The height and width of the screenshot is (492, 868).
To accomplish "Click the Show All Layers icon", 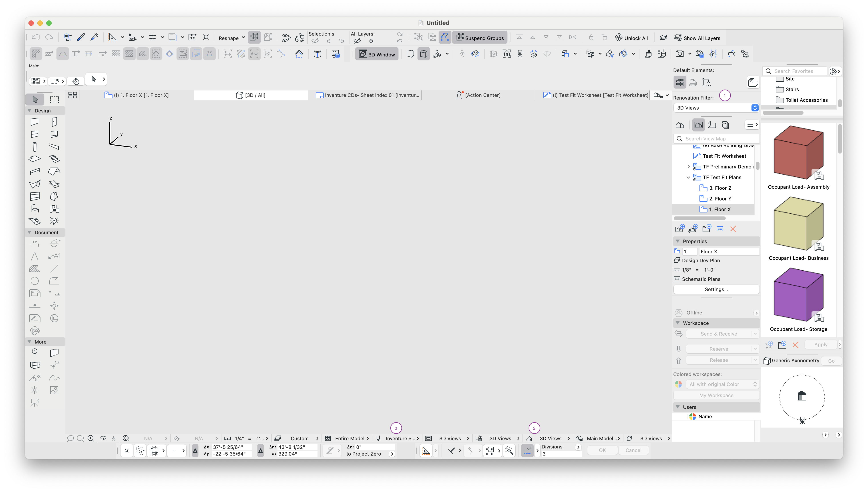I will point(678,38).
